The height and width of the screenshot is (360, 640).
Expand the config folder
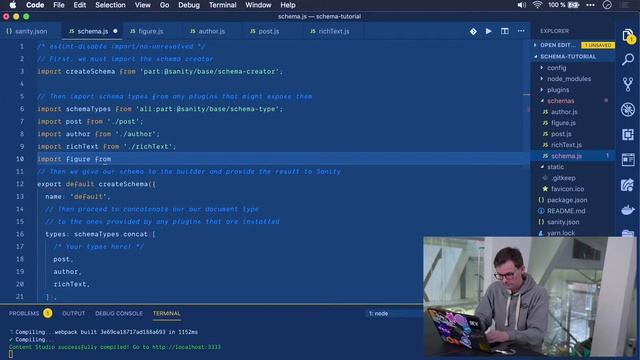pyautogui.click(x=556, y=68)
